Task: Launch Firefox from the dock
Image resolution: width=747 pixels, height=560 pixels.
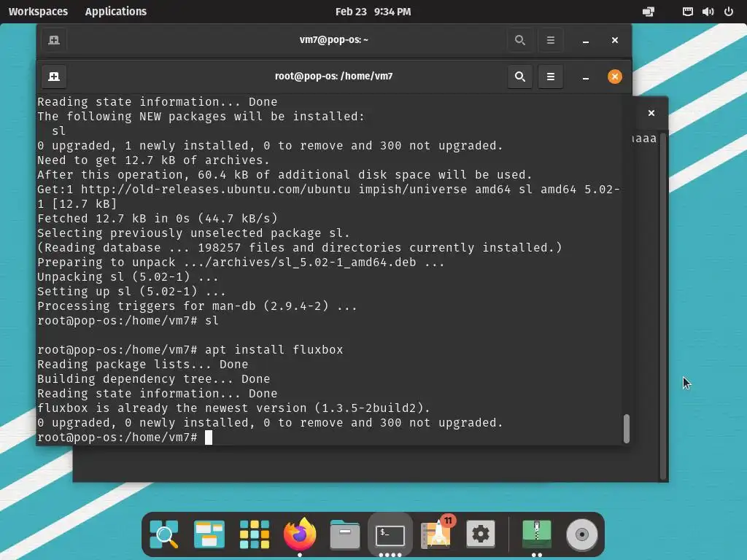Action: [300, 534]
